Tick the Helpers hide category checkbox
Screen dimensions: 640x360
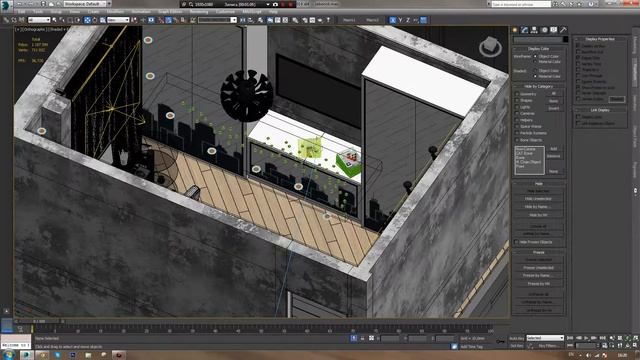pos(517,120)
